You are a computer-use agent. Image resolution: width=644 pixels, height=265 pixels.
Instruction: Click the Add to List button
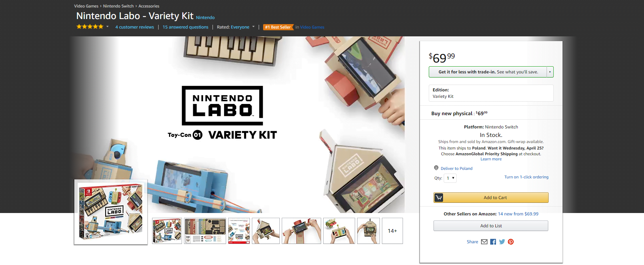pyautogui.click(x=491, y=226)
